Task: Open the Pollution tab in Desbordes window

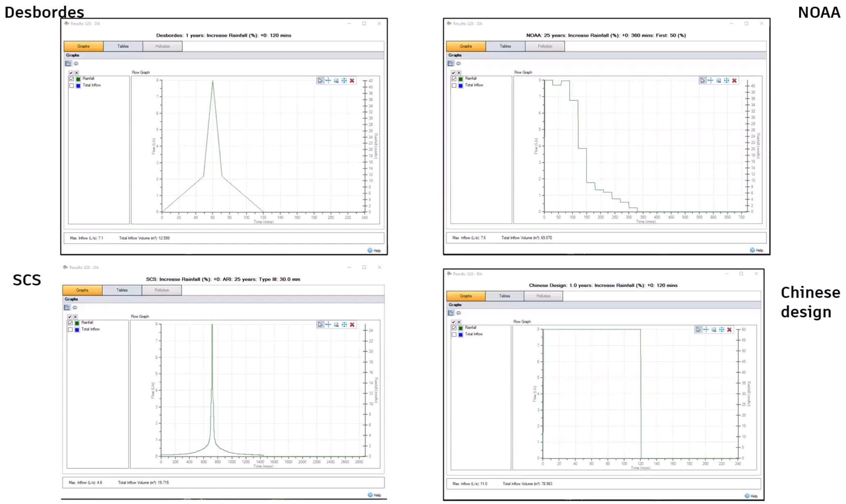Action: 163,46
